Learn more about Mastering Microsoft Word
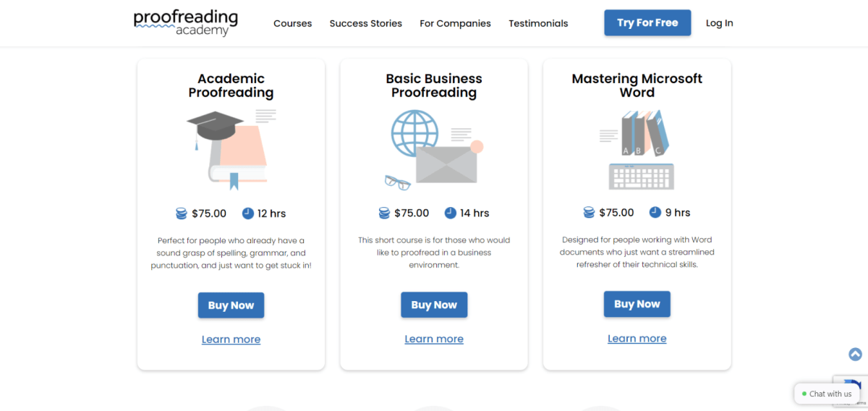 tap(637, 339)
